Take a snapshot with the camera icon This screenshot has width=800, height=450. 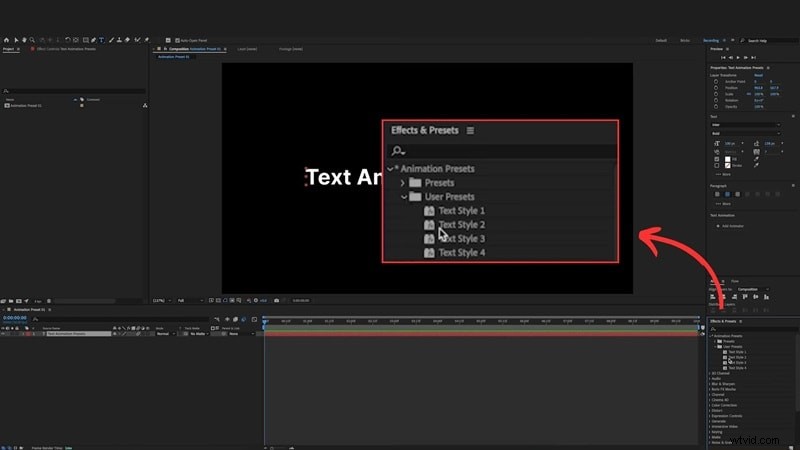(x=277, y=301)
